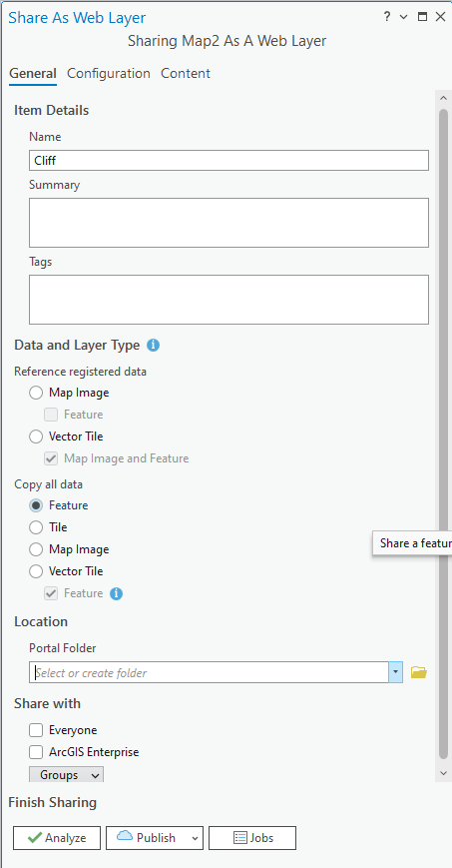Select the Map Image radio under Reference registered data
Image resolution: width=452 pixels, height=868 pixels.
coord(36,393)
